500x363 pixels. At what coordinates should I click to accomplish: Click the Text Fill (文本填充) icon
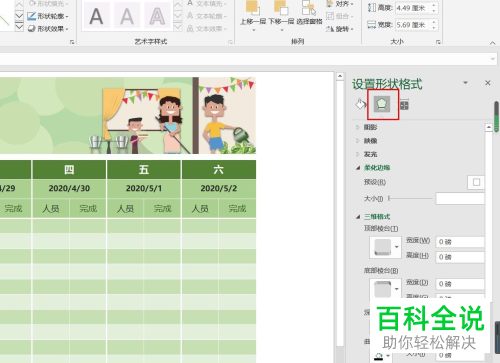[190, 3]
